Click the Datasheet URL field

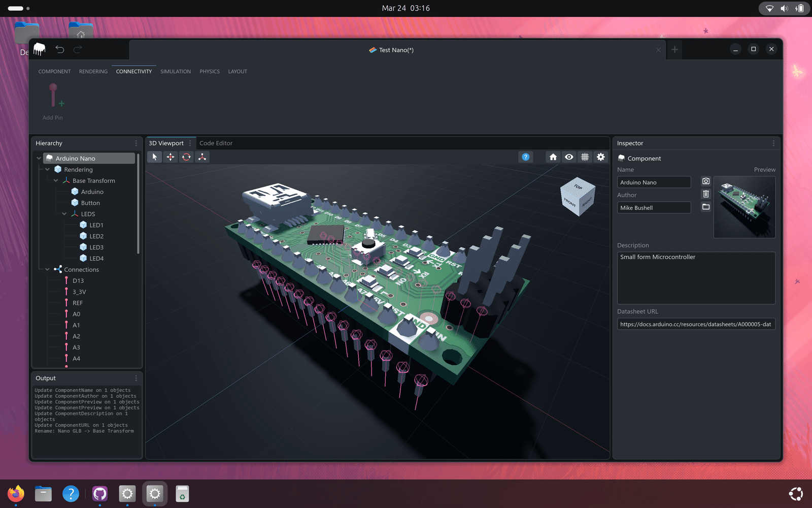(696, 324)
